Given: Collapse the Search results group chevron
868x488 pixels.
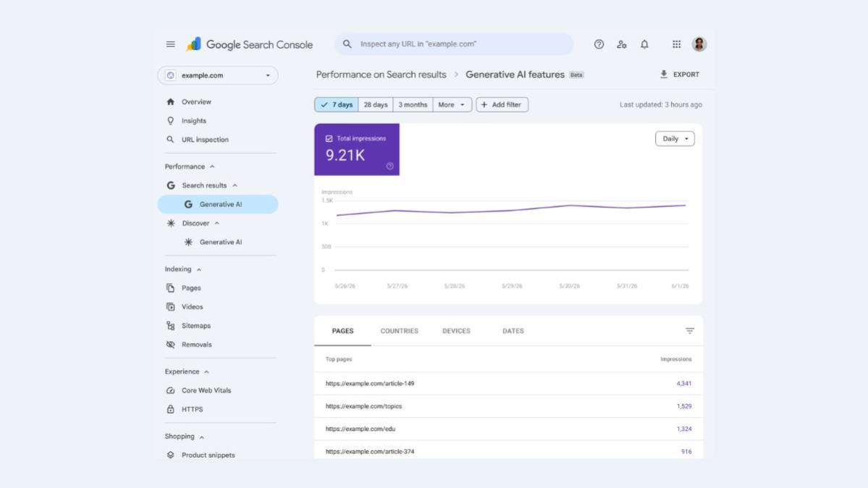Looking at the screenshot, I should (x=235, y=185).
